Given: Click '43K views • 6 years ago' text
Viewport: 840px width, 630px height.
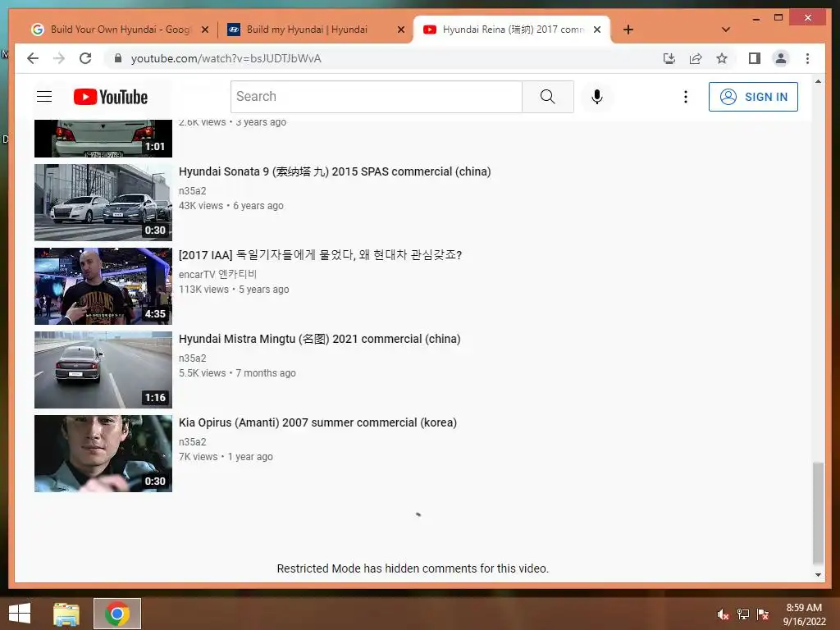Looking at the screenshot, I should pyautogui.click(x=231, y=206).
